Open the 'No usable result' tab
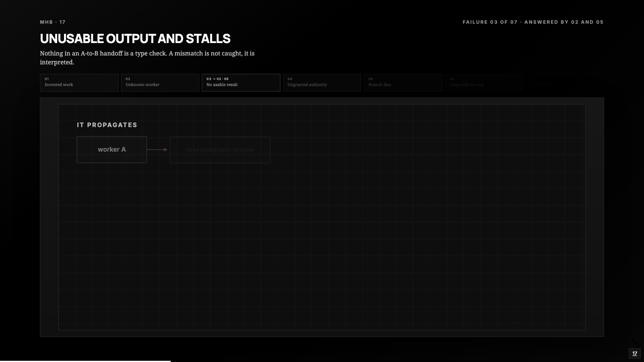644x362 pixels. point(241,82)
